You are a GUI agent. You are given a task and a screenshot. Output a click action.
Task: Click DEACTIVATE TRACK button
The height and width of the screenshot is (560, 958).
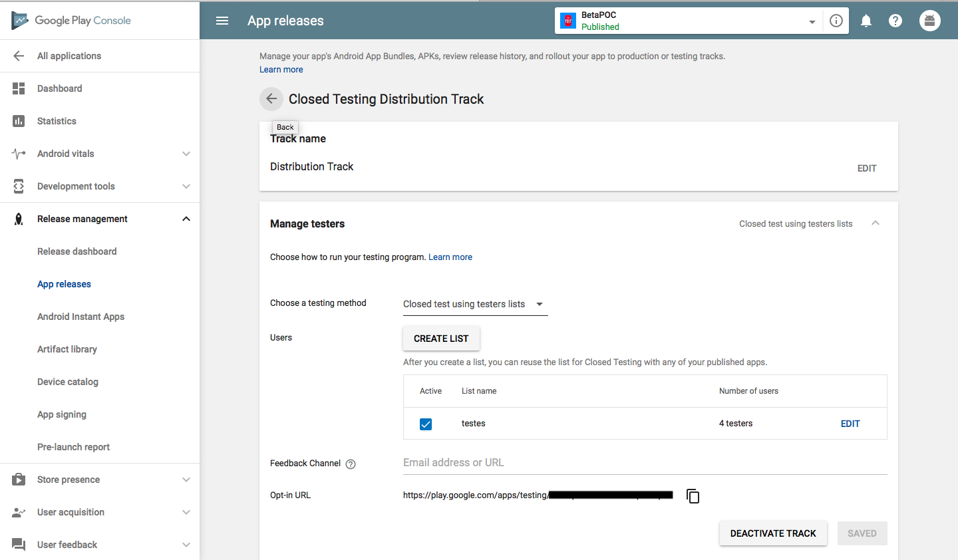click(x=773, y=533)
